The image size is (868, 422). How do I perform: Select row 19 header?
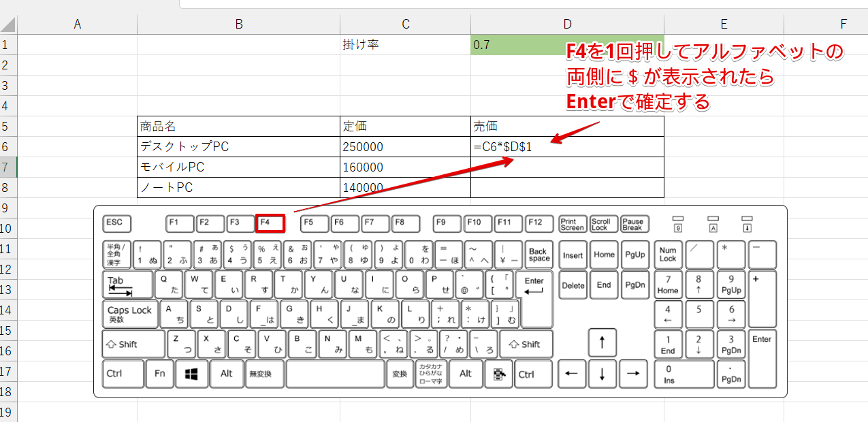pyautogui.click(x=8, y=412)
